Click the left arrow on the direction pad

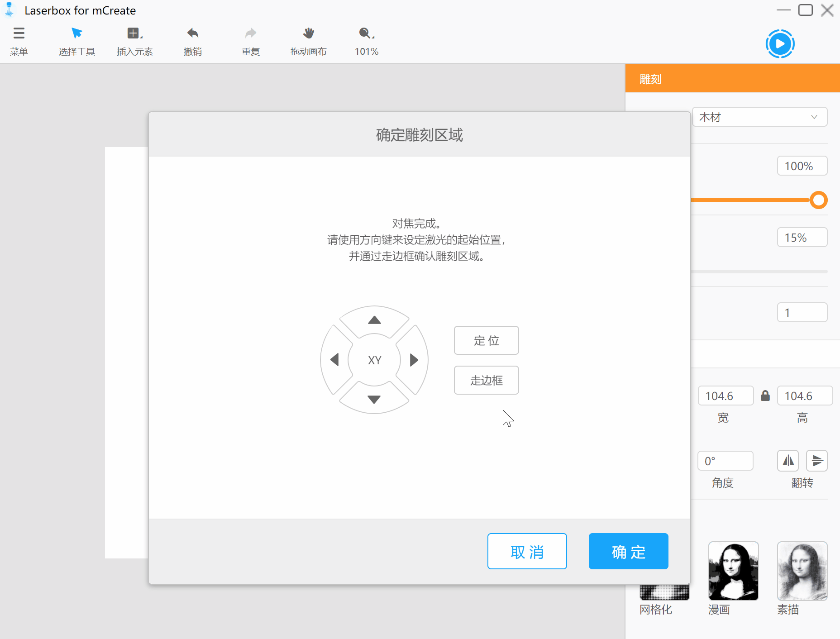tap(335, 359)
